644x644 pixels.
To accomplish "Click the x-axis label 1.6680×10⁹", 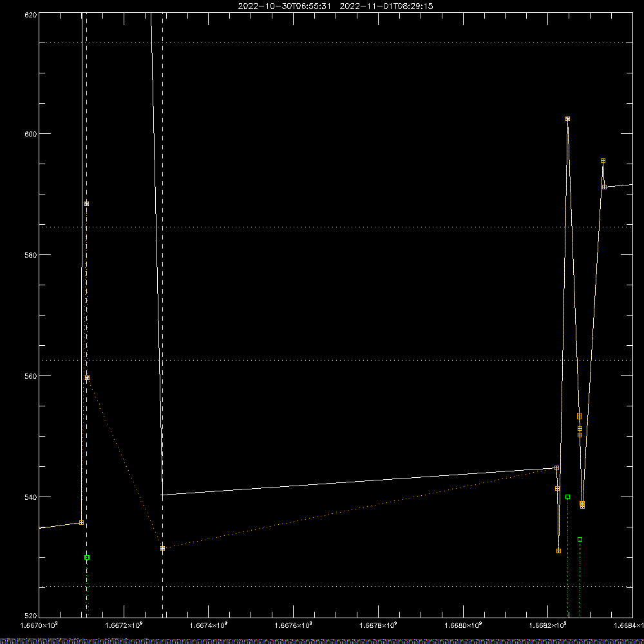I will pos(463,625).
